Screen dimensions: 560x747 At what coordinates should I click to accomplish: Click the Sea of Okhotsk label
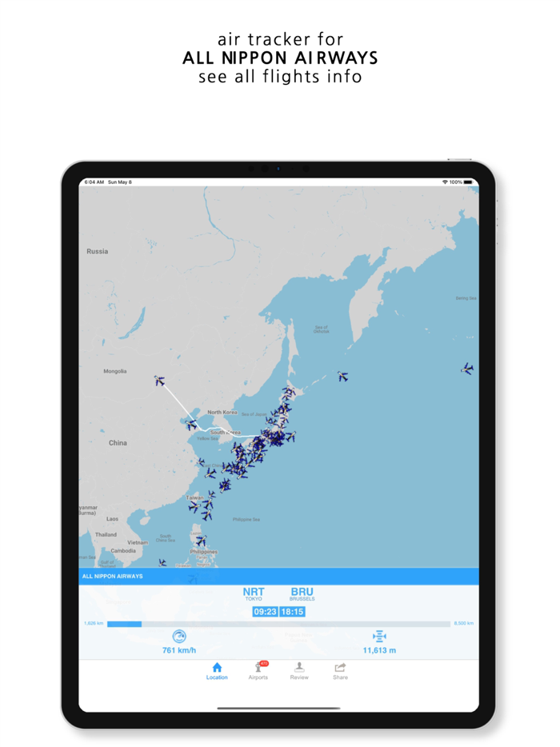point(322,330)
